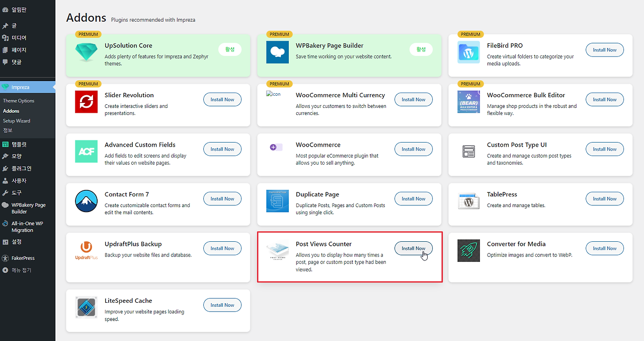This screenshot has width=644, height=341.
Task: Click the UpSolution Core diamond icon
Action: (x=86, y=52)
